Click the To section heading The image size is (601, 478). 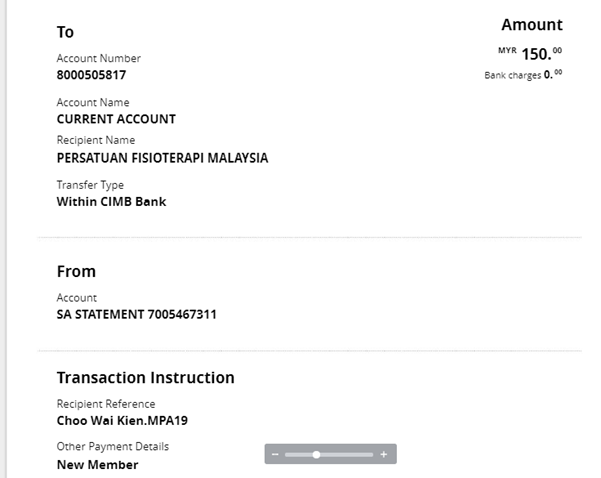tap(65, 32)
